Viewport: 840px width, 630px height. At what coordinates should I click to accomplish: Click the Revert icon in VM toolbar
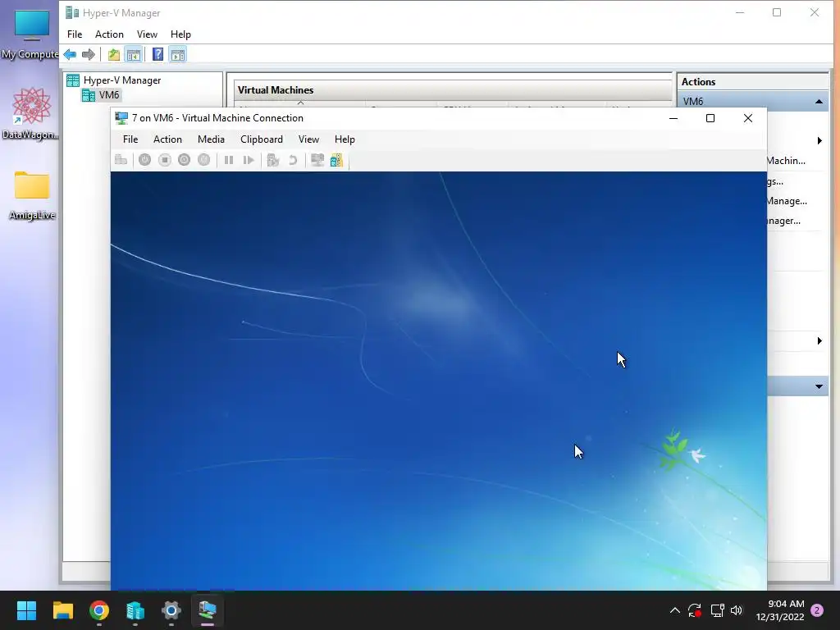click(x=293, y=160)
